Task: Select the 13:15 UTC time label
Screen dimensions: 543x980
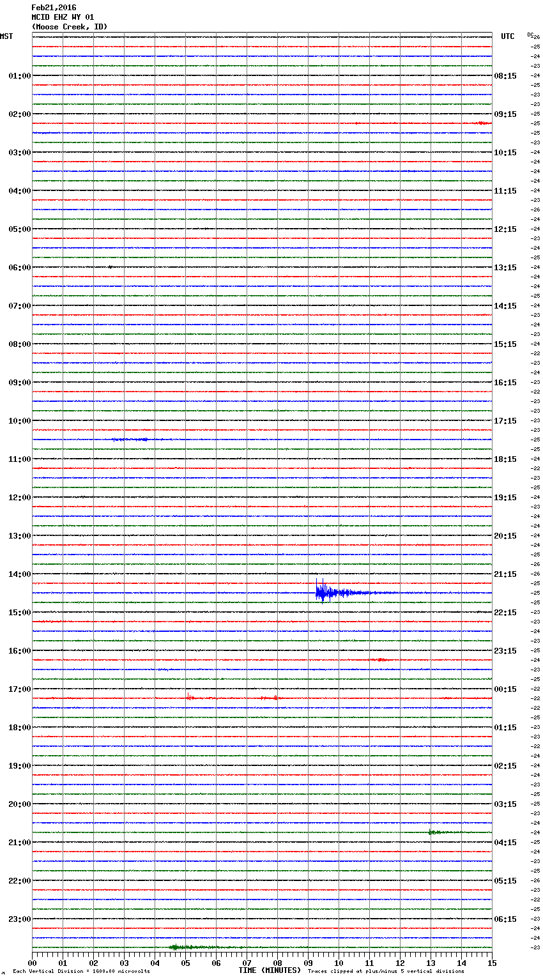Action: pos(505,268)
